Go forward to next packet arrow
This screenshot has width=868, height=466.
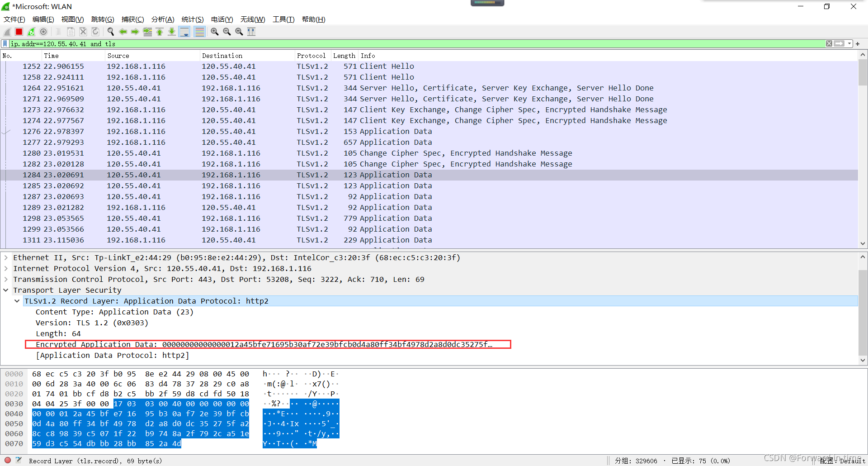(135, 32)
